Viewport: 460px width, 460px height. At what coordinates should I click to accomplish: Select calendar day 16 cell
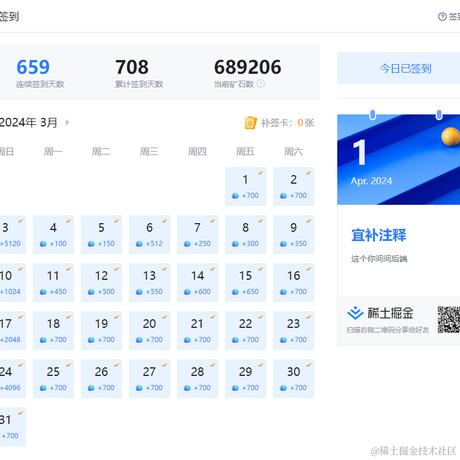[293, 282]
